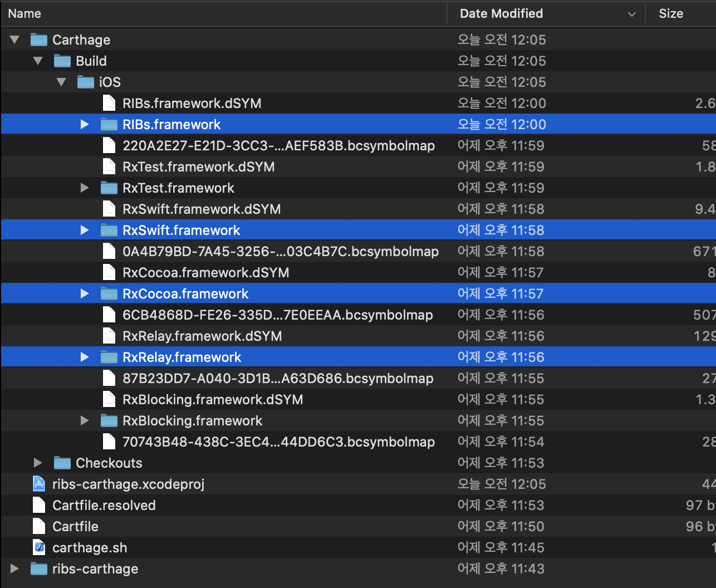
Task: Click the 0A4B79BD bcsymbolmap file icon
Action: pos(109,251)
